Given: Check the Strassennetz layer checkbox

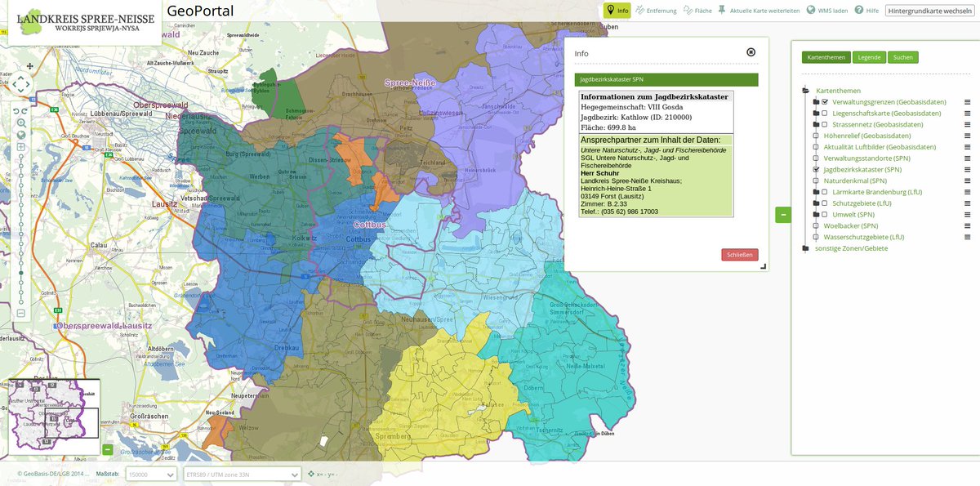Looking at the screenshot, I should tap(825, 124).
